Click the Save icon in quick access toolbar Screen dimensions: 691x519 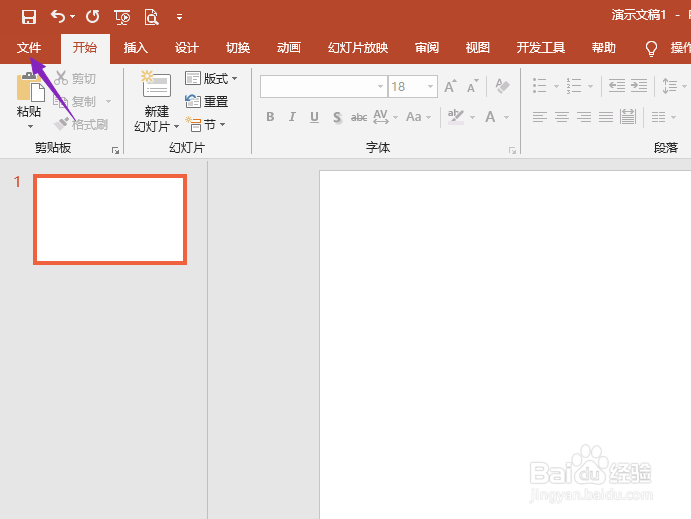coord(29,17)
